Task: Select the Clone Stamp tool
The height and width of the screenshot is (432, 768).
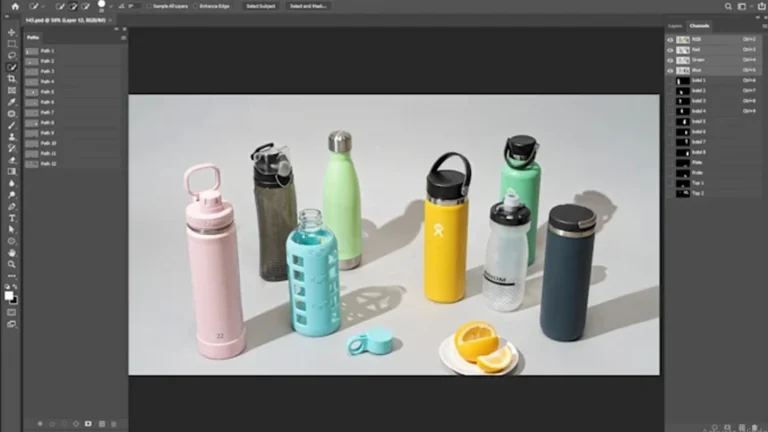Action: [x=12, y=137]
